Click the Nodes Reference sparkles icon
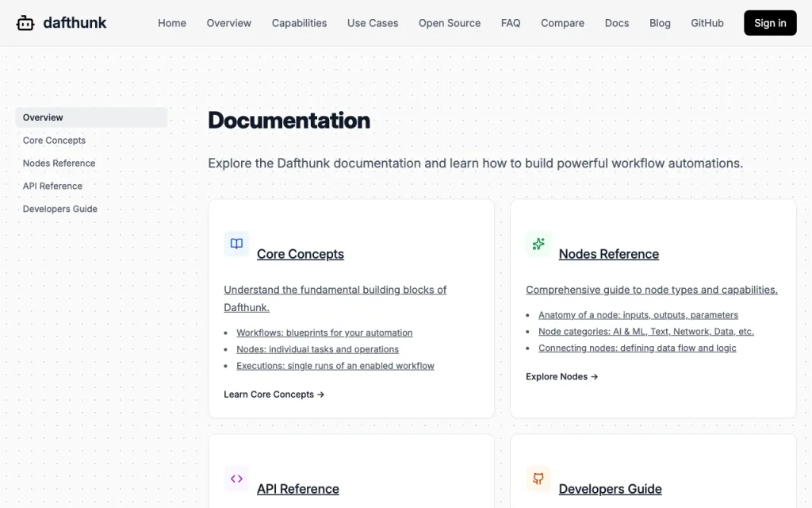Screen dimensions: 812x508 point(538,244)
